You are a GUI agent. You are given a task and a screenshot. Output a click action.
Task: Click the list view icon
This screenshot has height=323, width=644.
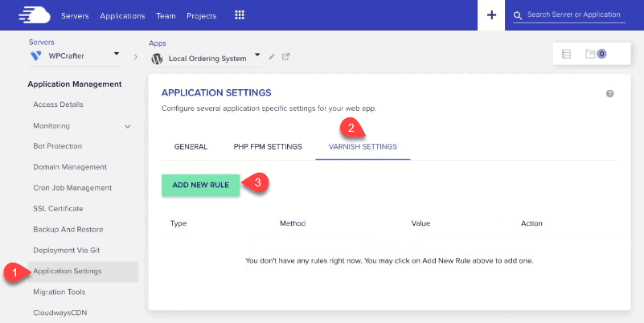566,54
